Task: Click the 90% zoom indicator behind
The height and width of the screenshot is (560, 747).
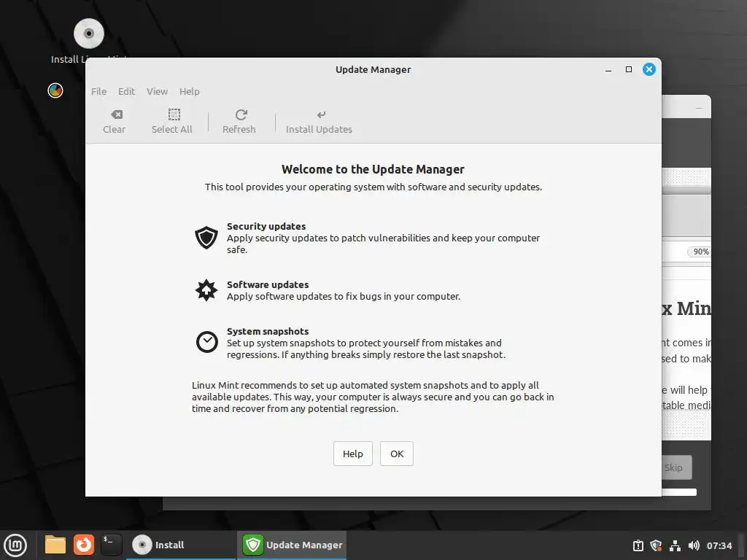Action: coord(699,252)
